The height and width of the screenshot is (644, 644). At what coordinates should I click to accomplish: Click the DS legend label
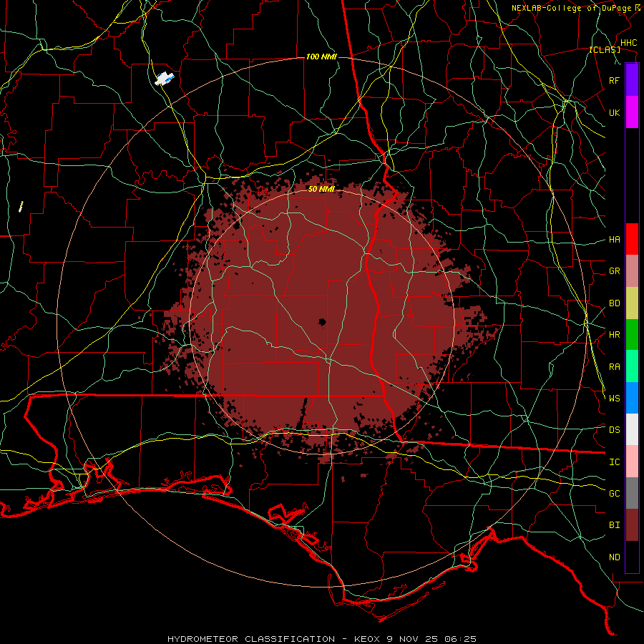coord(614,430)
